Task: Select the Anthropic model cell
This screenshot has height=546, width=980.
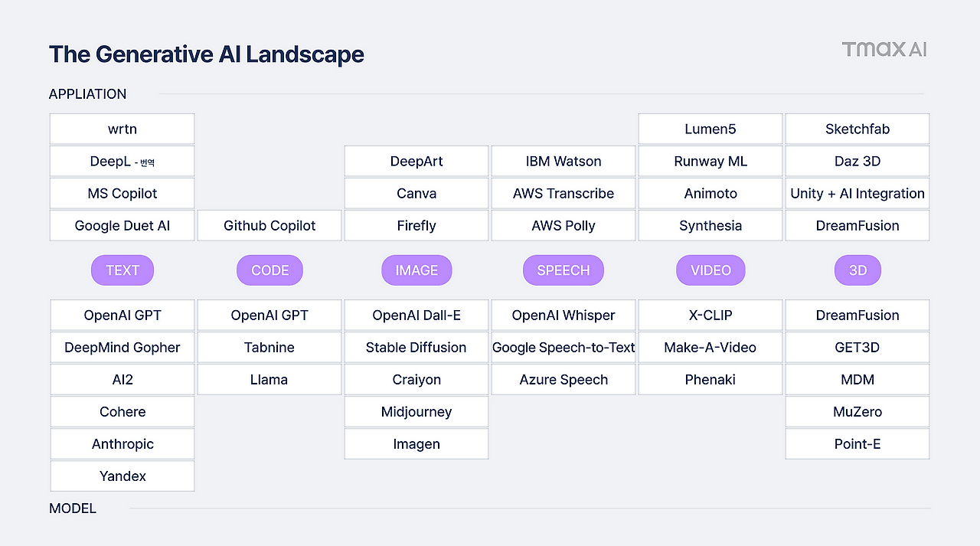Action: (122, 444)
